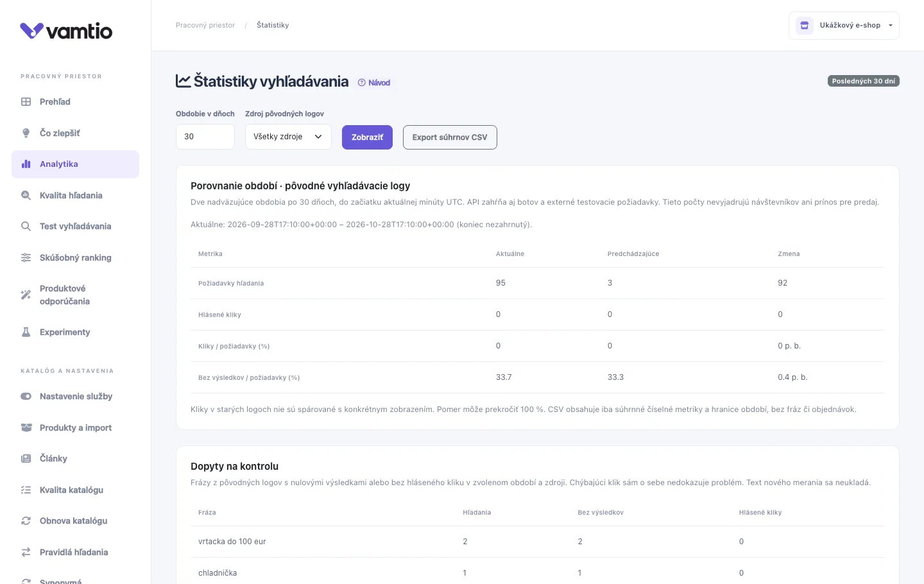Click the 'Hlásené kliky' metric row label
Screen dimensions: 924x584
point(219,314)
